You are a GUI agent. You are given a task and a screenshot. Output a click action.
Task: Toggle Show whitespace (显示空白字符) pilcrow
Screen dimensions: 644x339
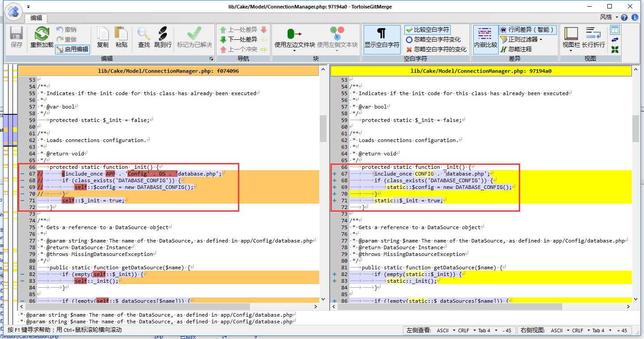[381, 34]
